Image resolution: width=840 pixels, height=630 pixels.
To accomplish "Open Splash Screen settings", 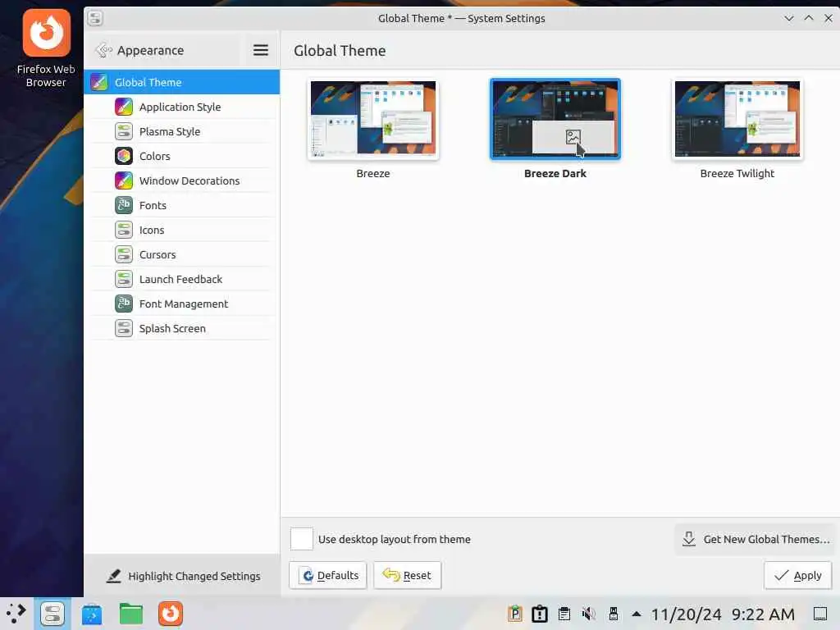I will (181, 329).
